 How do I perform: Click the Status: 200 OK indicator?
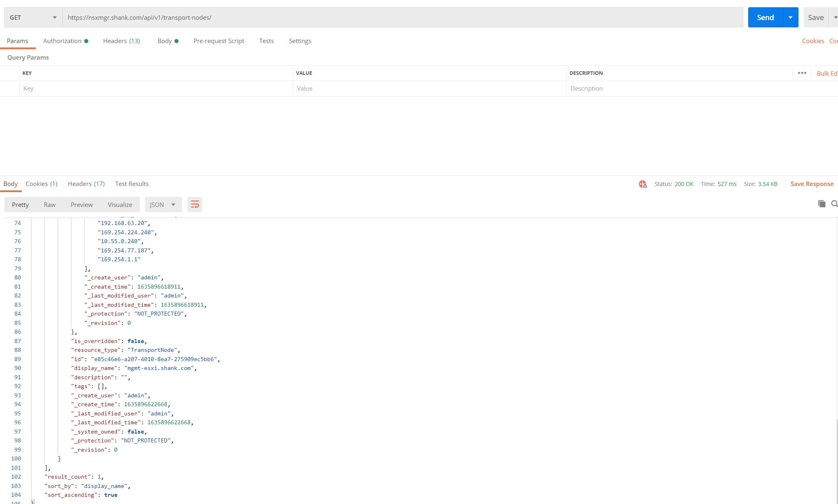[674, 184]
